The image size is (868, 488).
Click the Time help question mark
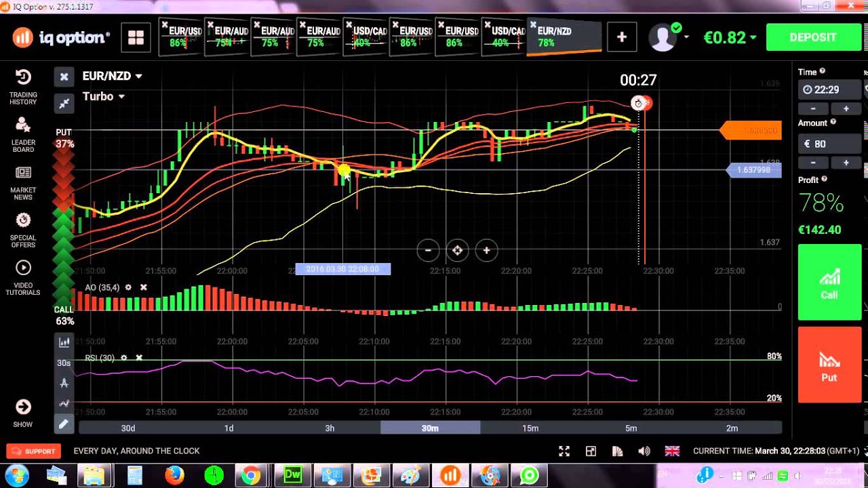pos(823,71)
